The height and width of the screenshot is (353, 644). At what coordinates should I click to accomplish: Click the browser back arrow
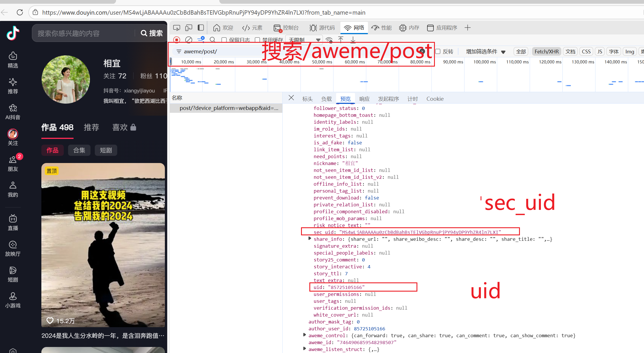pyautogui.click(x=5, y=12)
